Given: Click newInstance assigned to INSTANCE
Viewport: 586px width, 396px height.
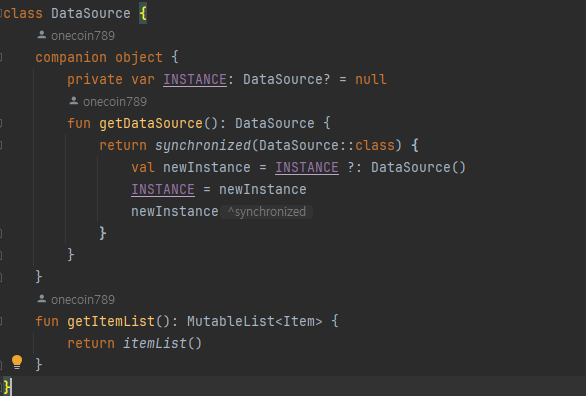Looking at the screenshot, I should point(263,189).
